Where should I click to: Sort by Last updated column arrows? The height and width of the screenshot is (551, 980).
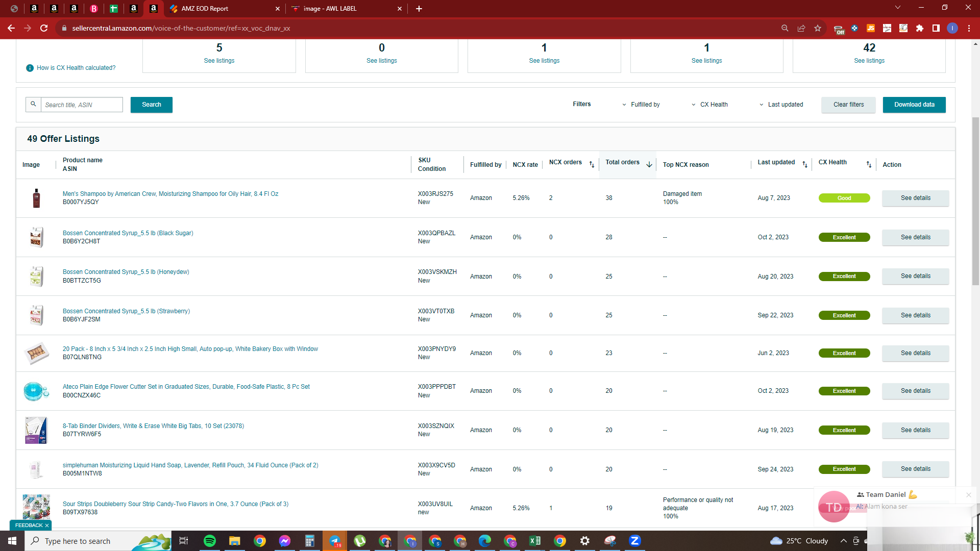point(805,164)
